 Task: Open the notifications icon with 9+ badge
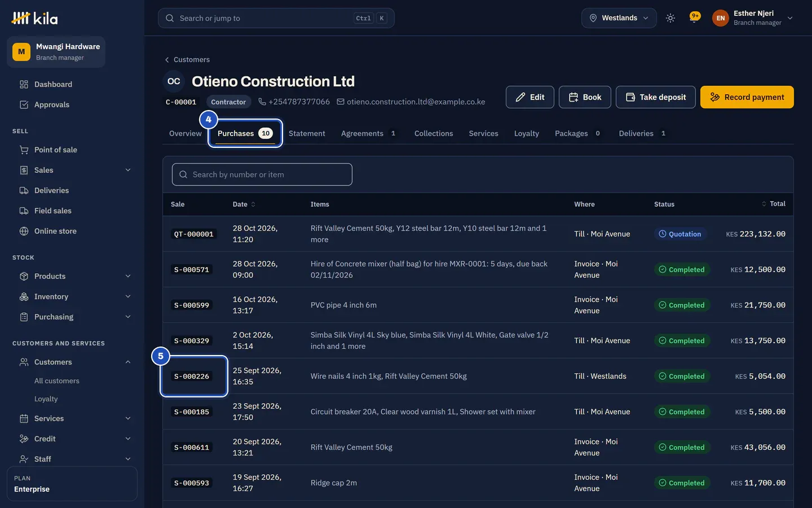pyautogui.click(x=695, y=17)
